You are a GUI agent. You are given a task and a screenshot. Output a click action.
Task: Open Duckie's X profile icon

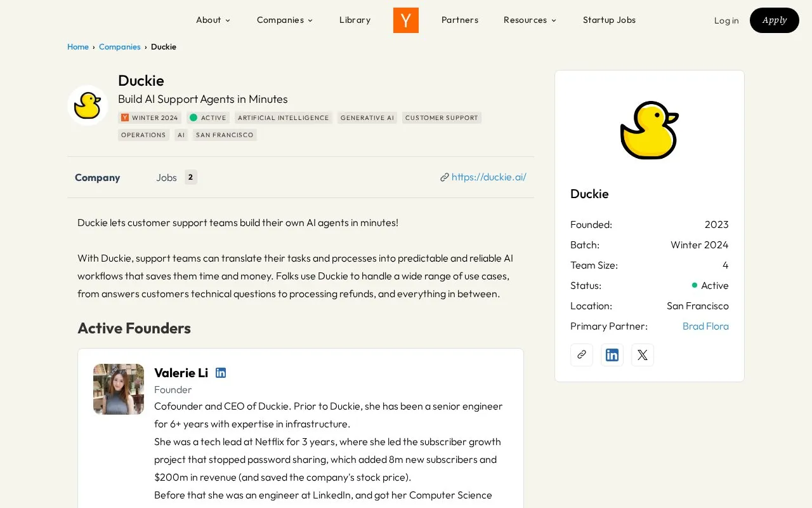643,355
